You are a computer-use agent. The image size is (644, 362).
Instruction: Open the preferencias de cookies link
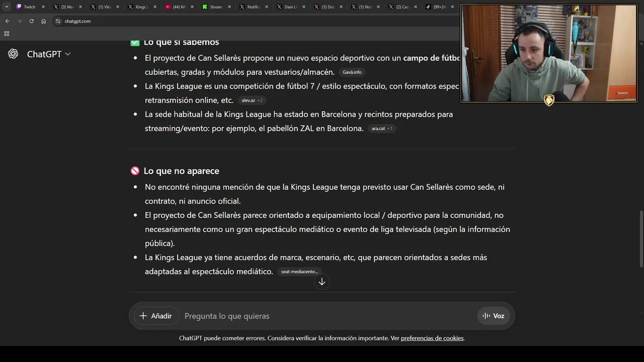(x=432, y=338)
